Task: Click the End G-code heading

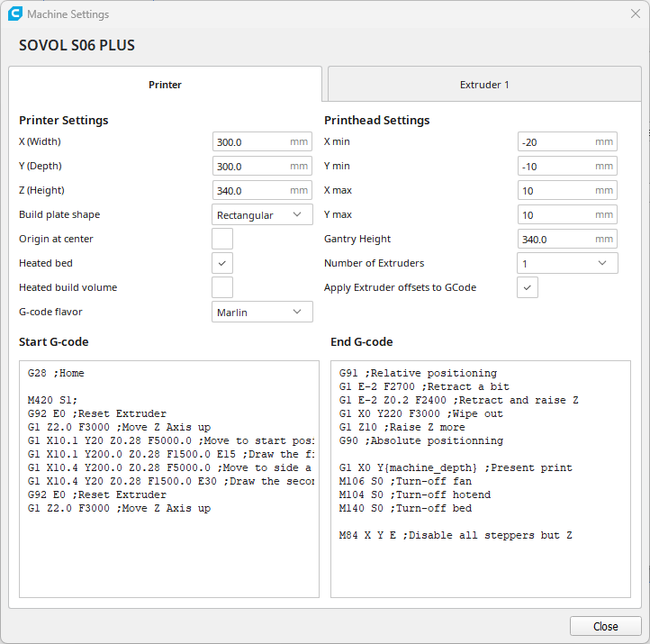Action: tap(362, 341)
